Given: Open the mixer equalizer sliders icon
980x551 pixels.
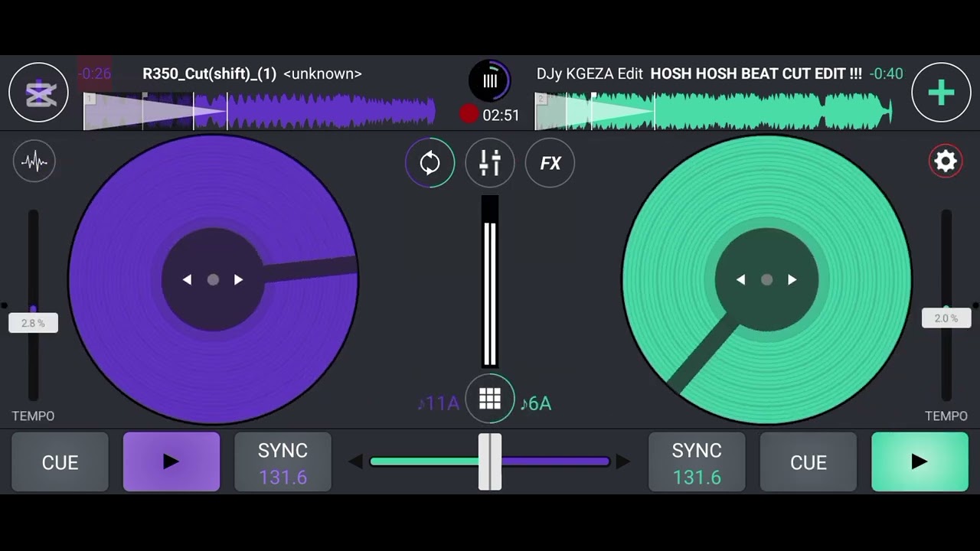Looking at the screenshot, I should pos(490,163).
